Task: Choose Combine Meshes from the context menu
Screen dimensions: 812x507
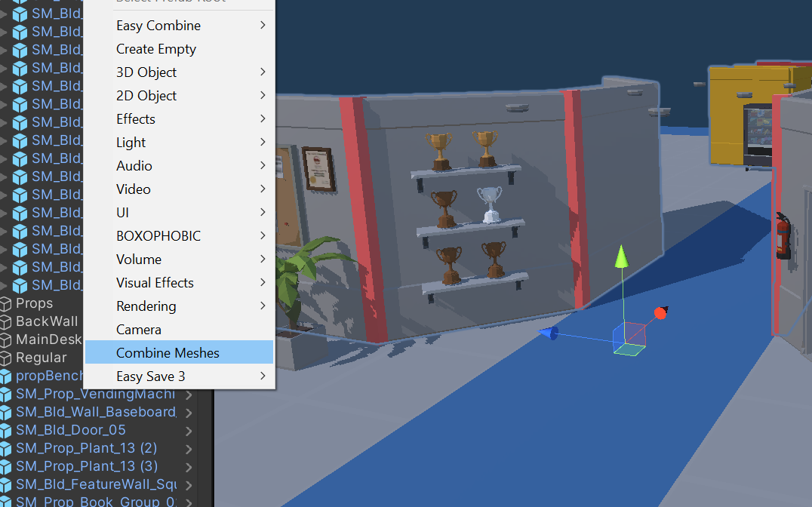Action: coord(179,352)
